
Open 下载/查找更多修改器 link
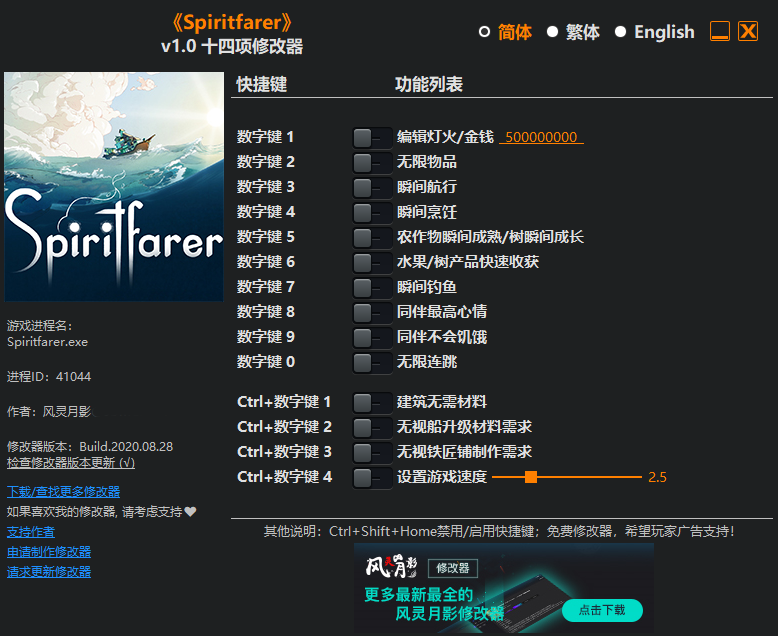tap(63, 491)
